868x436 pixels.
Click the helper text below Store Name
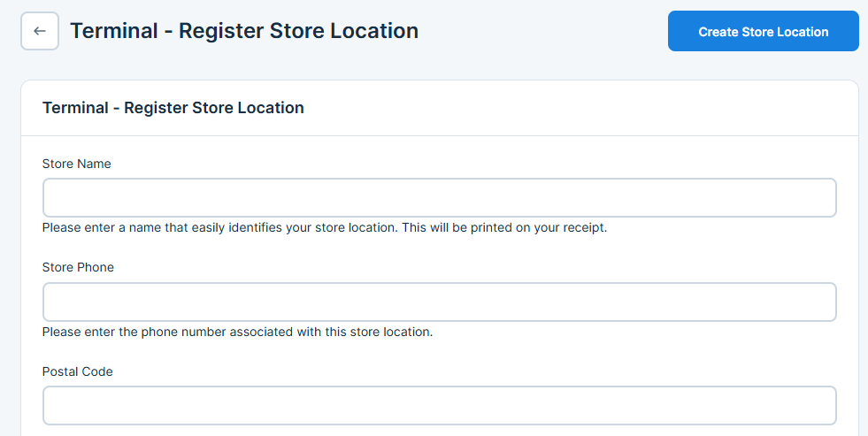tap(325, 228)
